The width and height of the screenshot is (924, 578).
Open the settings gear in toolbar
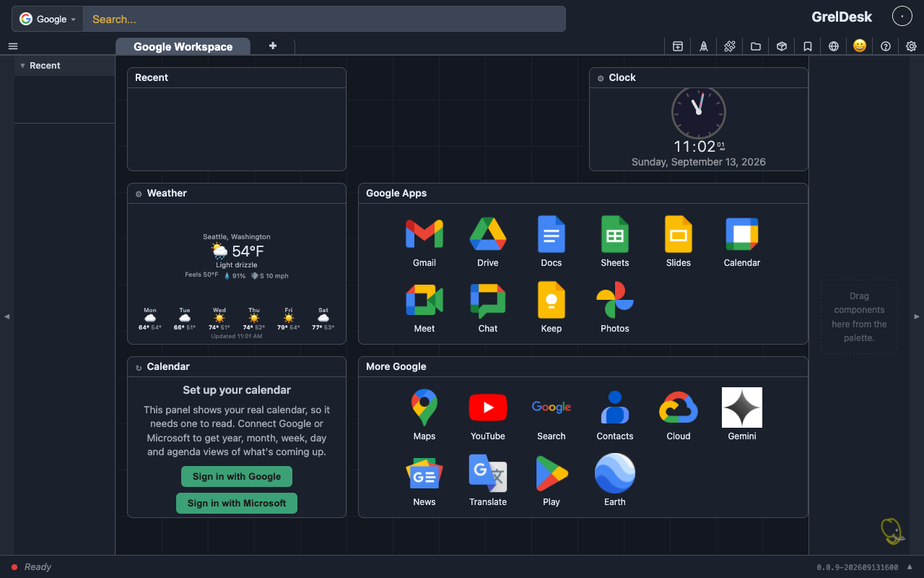pyautogui.click(x=912, y=46)
